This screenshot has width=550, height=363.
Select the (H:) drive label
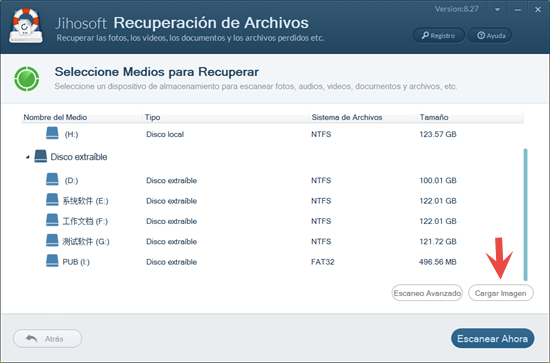coord(71,134)
